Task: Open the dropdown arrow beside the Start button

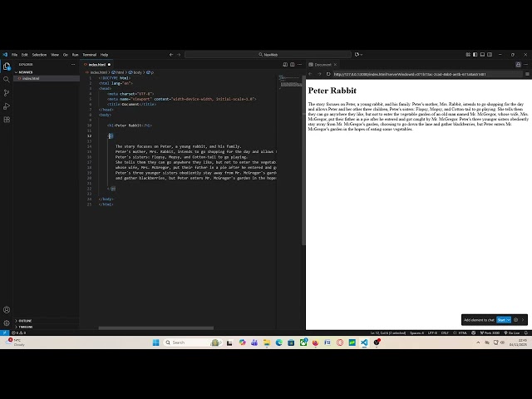Action: point(509,320)
